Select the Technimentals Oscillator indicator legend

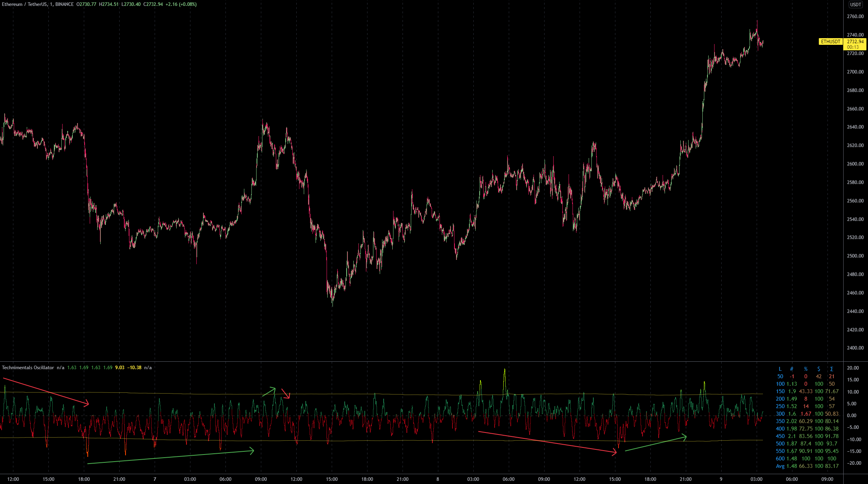[x=28, y=368]
